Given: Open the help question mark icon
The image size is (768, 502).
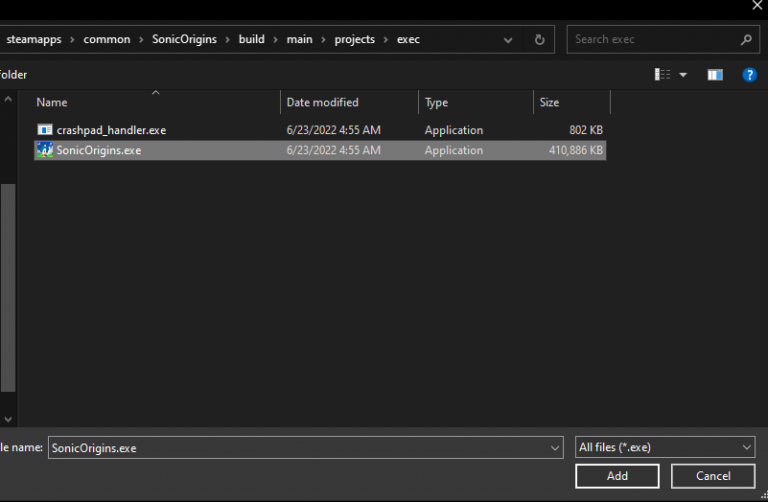Looking at the screenshot, I should pyautogui.click(x=749, y=75).
